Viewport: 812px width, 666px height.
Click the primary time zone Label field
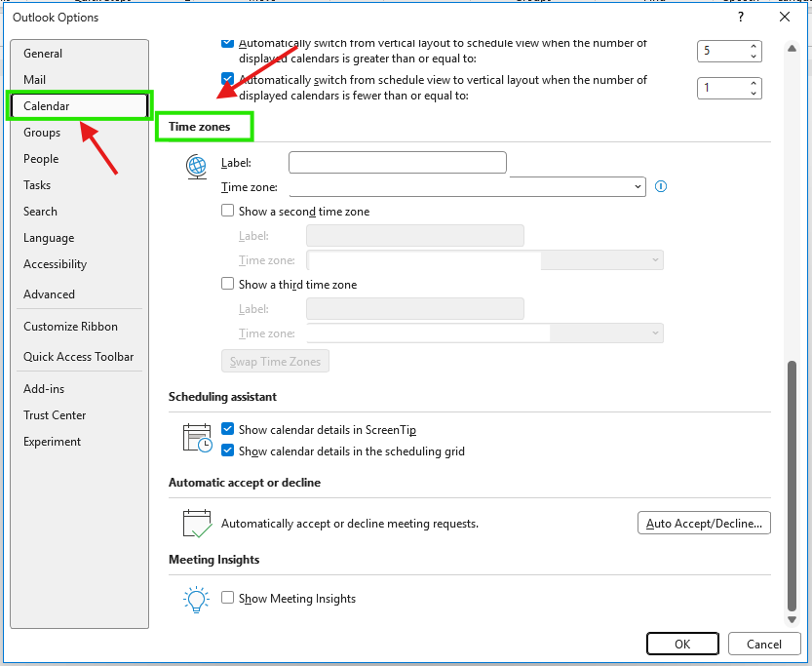[x=397, y=162]
